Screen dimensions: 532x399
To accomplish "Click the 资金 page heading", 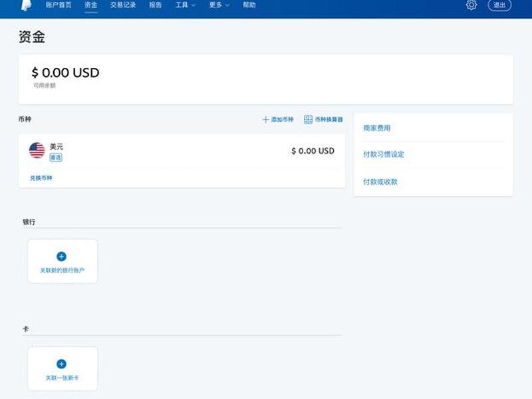I will [32, 37].
